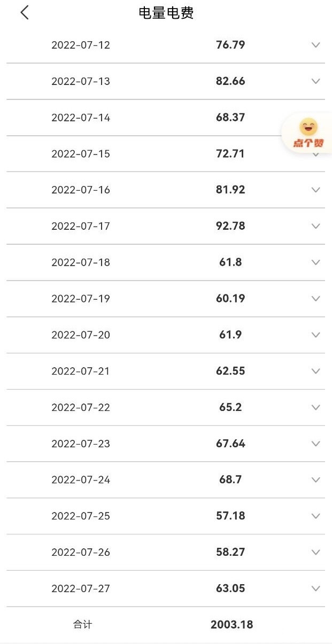Screen dimensions: 332x644
Task: Open the 2022-07-25 row chevron
Action: tap(315, 516)
